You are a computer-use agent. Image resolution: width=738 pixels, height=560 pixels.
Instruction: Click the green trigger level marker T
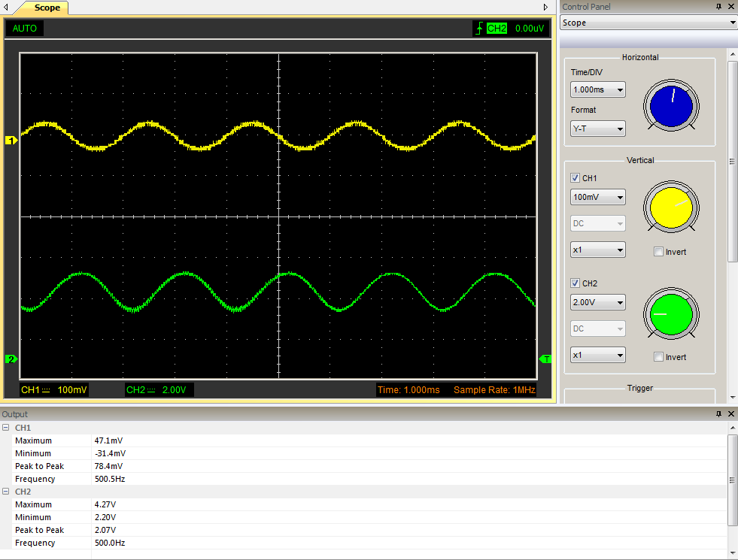click(x=546, y=359)
